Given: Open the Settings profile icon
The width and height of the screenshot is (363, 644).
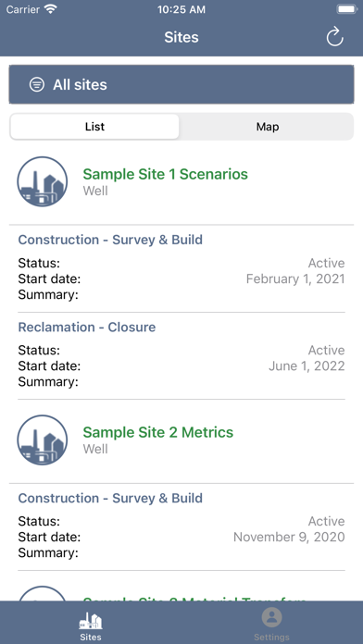Looking at the screenshot, I should coord(271,617).
